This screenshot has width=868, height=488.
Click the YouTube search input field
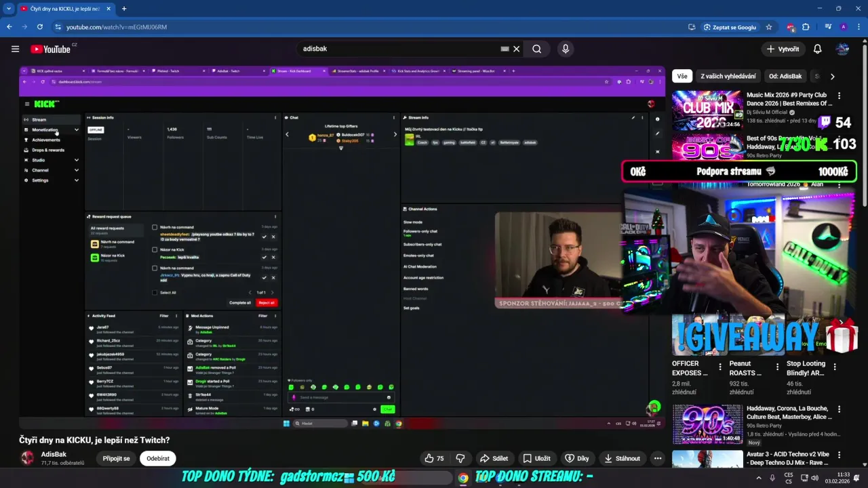(400, 49)
